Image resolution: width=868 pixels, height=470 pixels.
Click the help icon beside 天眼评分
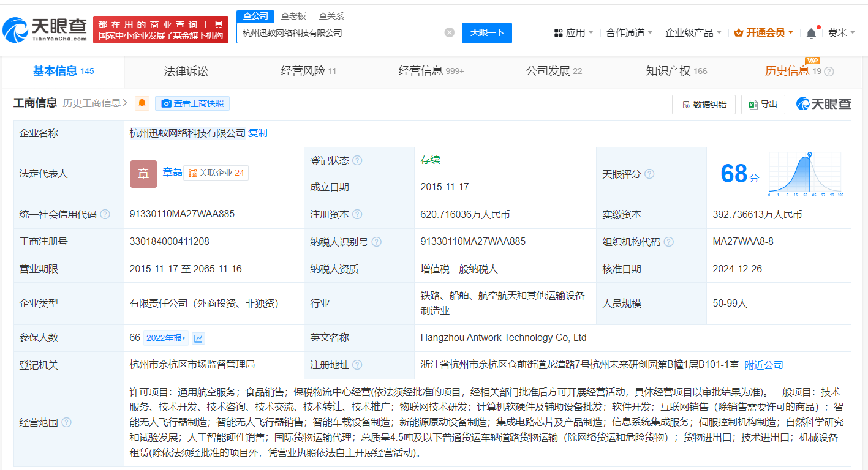[x=648, y=174]
